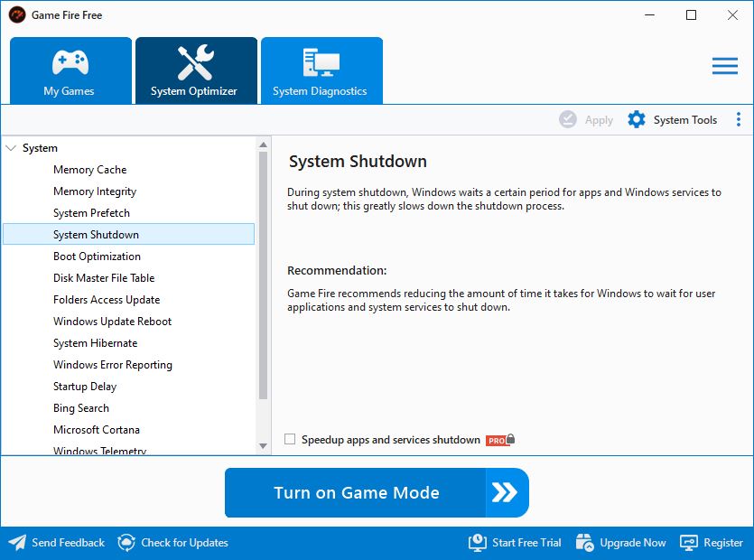Click the double-chevron Game Mode arrow
This screenshot has width=754, height=560.
505,492
